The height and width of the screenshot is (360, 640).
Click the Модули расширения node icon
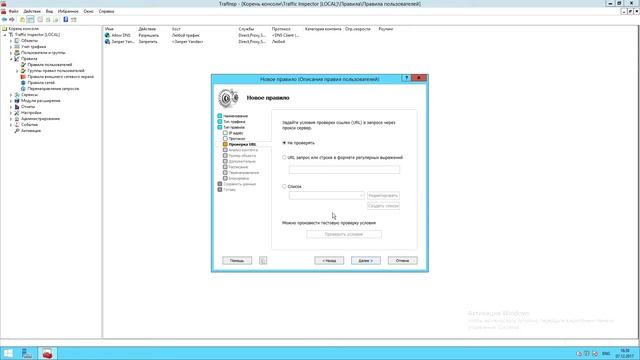coord(17,100)
